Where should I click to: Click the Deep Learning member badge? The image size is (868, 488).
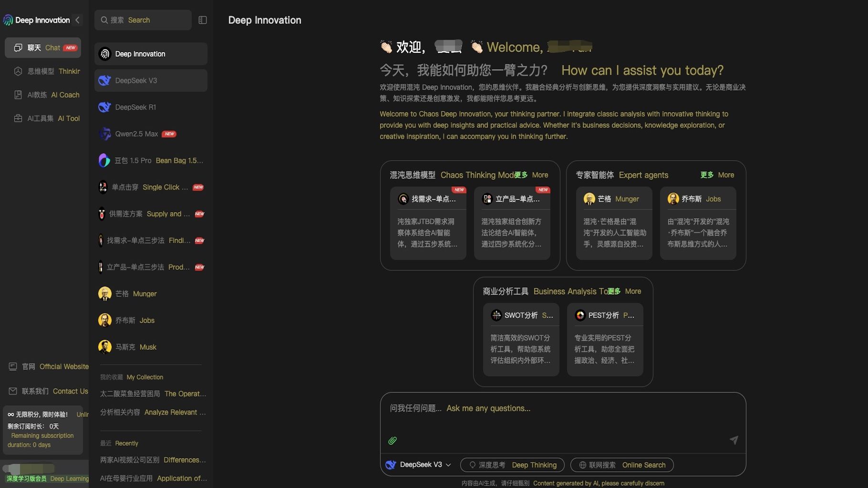pyautogui.click(x=47, y=478)
